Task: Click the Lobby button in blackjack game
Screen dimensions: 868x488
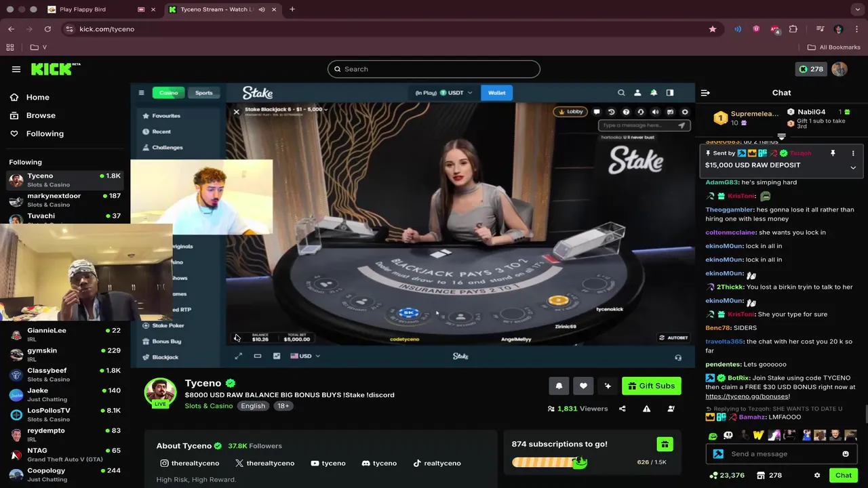Action: coord(570,112)
